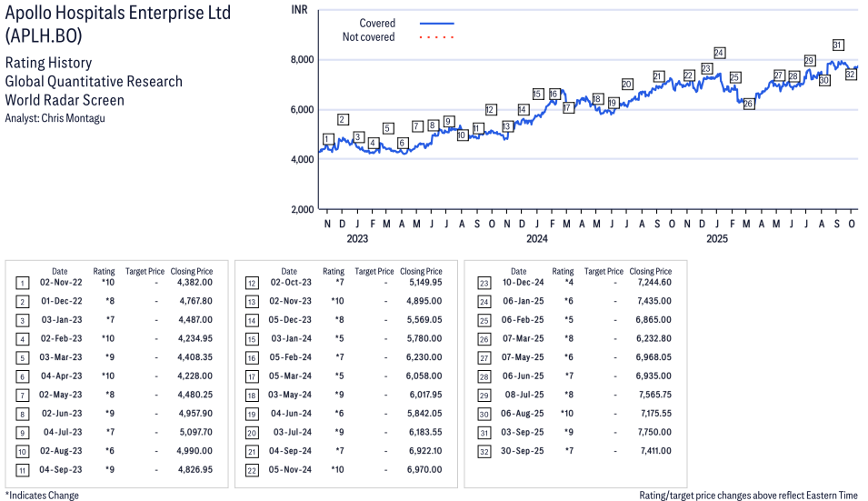This screenshot has width=868, height=501.
Task: Click table row index box 22
Action: point(252,469)
